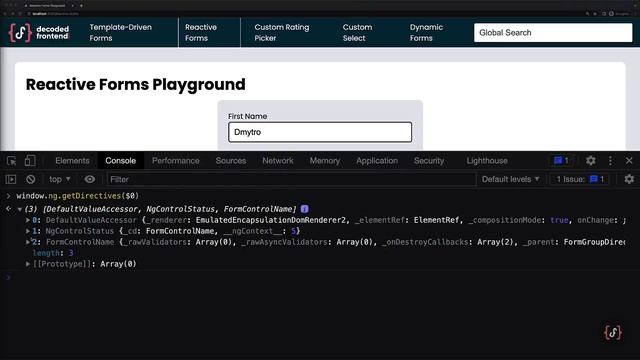Create live expression with the eye icon
This screenshot has height=360, width=640.
coord(90,179)
